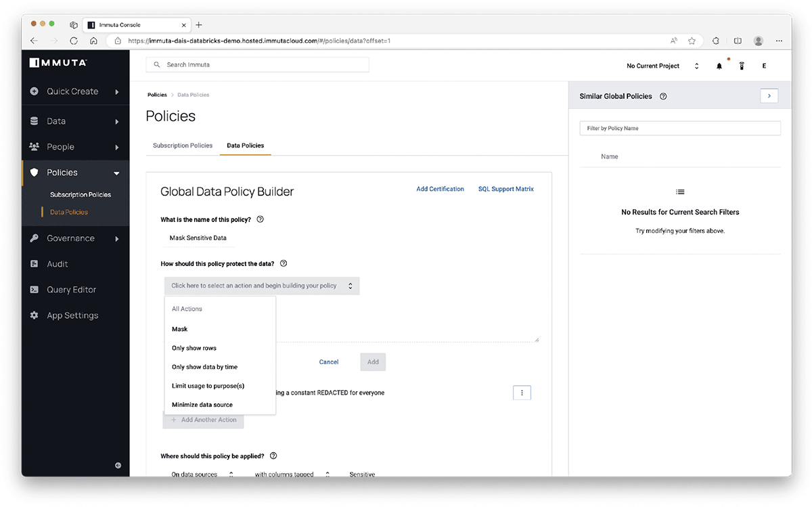Collapse the Similar Global Policies panel
This screenshot has height=507, width=812.
[769, 96]
